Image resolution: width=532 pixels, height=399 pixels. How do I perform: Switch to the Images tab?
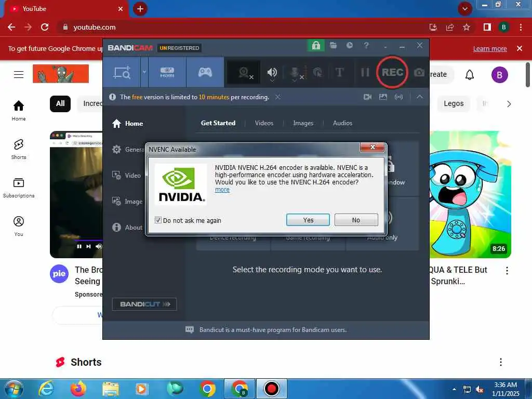click(x=303, y=123)
